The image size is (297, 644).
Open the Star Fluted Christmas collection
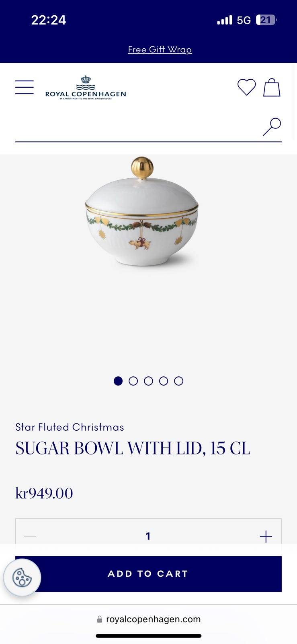70,427
